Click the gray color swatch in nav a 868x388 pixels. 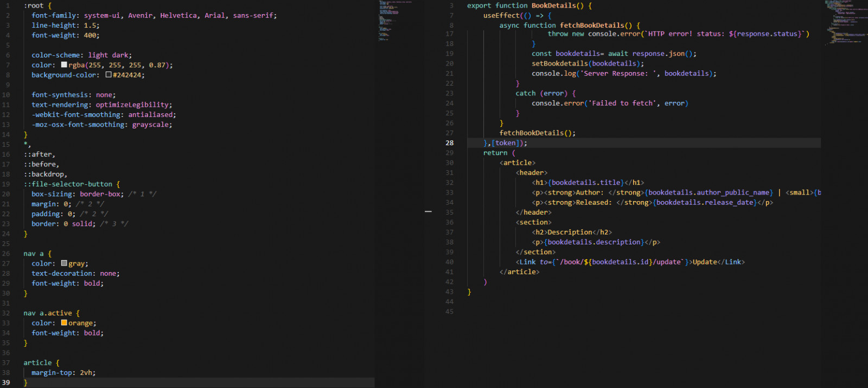pyautogui.click(x=64, y=263)
